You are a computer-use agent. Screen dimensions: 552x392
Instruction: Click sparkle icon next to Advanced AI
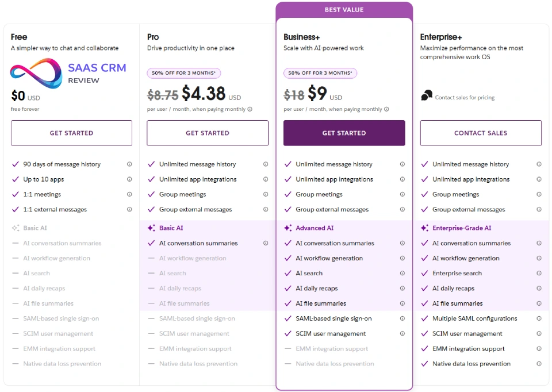tap(288, 228)
